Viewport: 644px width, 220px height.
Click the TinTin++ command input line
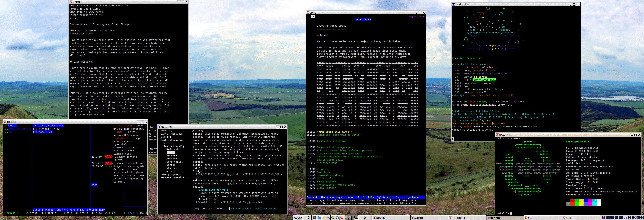(473, 139)
